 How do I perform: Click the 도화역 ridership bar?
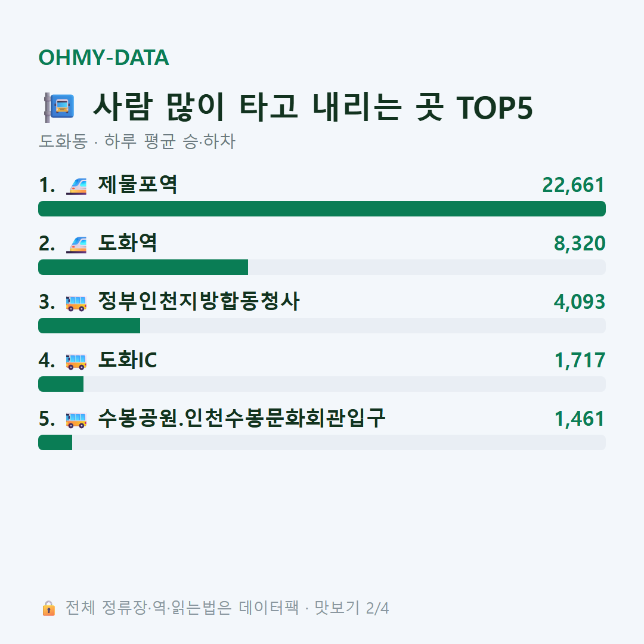tap(322, 267)
